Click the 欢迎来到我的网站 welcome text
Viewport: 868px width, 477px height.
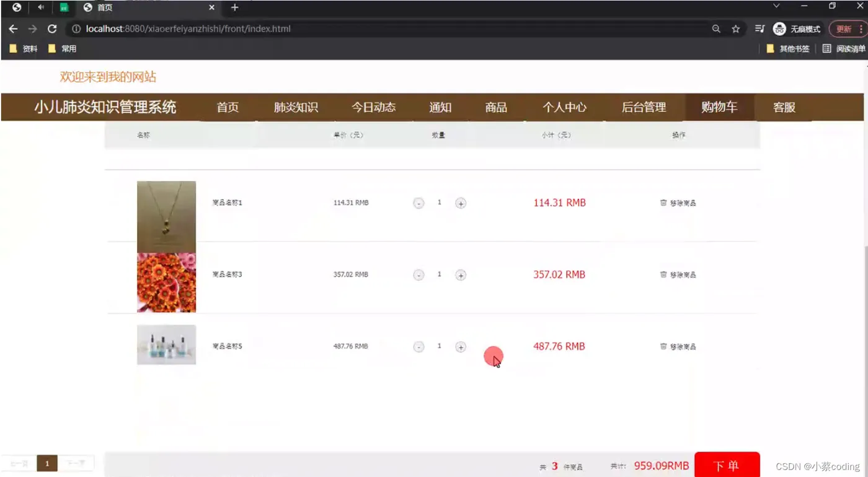coord(108,77)
